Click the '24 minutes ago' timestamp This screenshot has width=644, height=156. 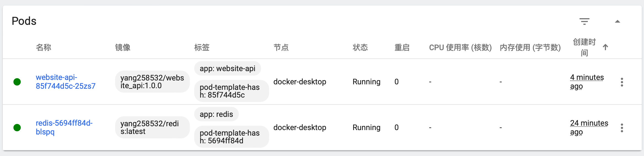click(589, 127)
